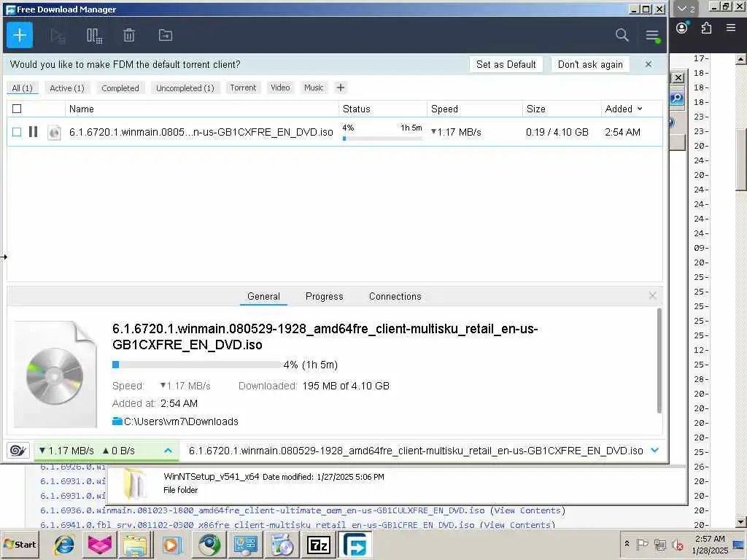This screenshot has height=560, width=747.
Task: Open the pink envelope app in taskbar
Action: pyautogui.click(x=99, y=545)
